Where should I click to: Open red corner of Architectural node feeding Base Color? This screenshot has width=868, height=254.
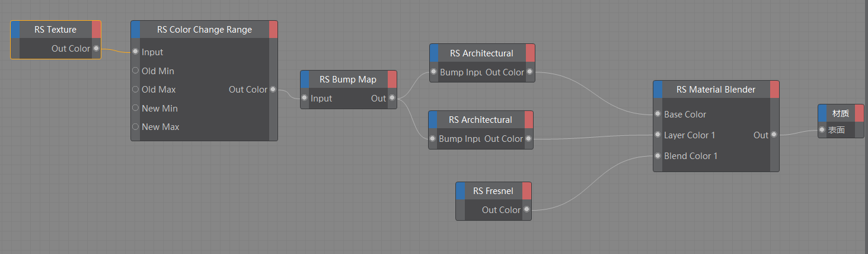tap(530, 53)
